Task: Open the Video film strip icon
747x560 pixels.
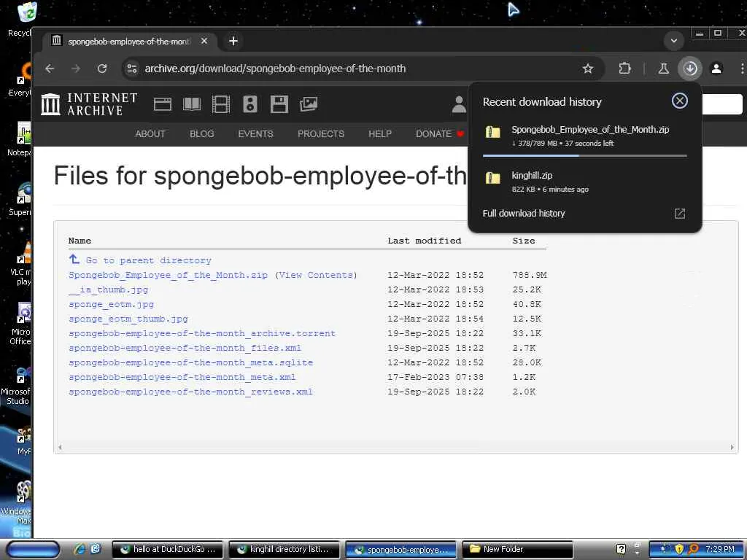Action: pyautogui.click(x=220, y=104)
